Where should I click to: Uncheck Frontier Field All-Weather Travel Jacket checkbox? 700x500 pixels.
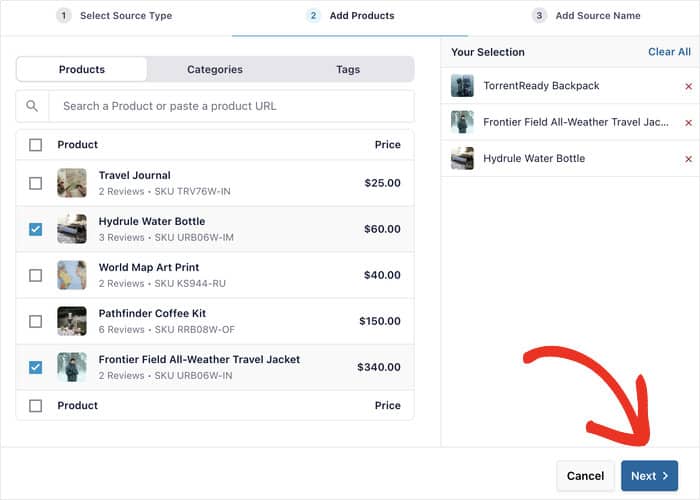point(35,367)
